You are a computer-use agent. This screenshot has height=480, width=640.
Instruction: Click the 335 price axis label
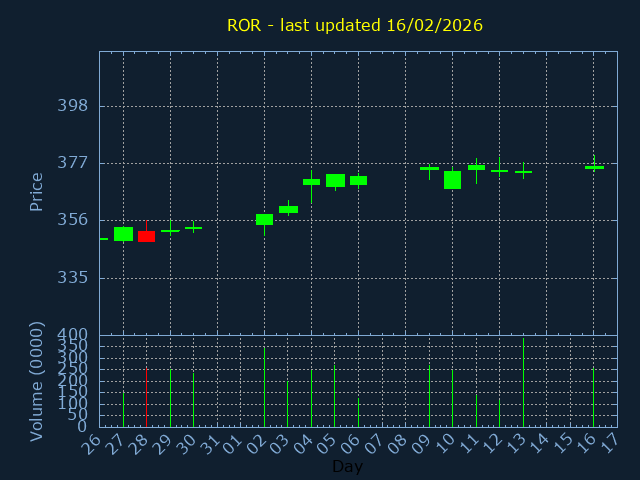point(72,277)
